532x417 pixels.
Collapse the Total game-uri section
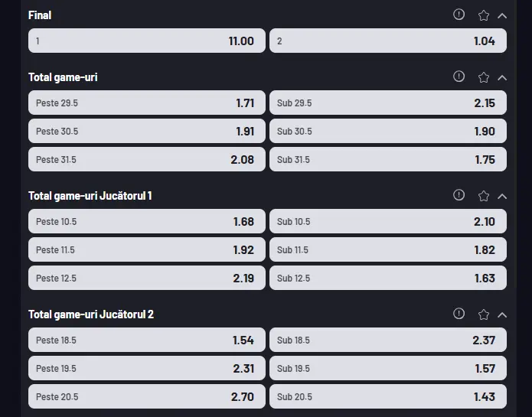pos(502,78)
